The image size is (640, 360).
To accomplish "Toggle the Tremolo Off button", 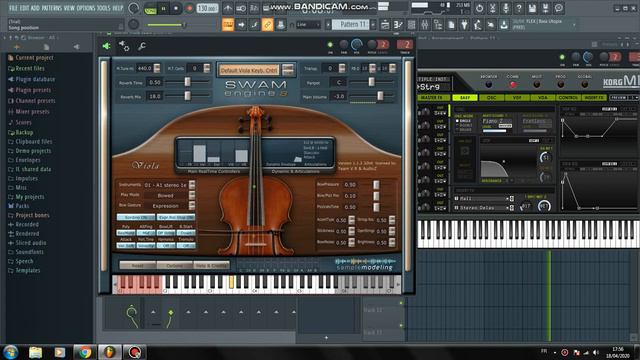I will point(186,246).
